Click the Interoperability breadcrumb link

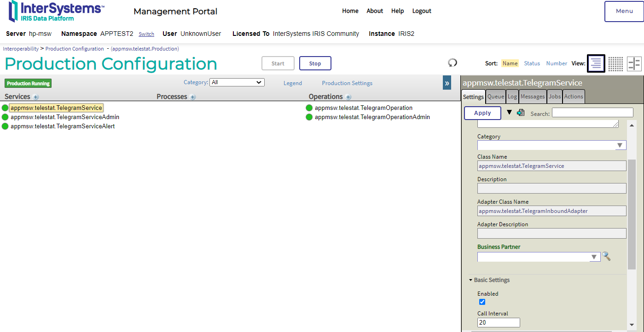tap(21, 49)
